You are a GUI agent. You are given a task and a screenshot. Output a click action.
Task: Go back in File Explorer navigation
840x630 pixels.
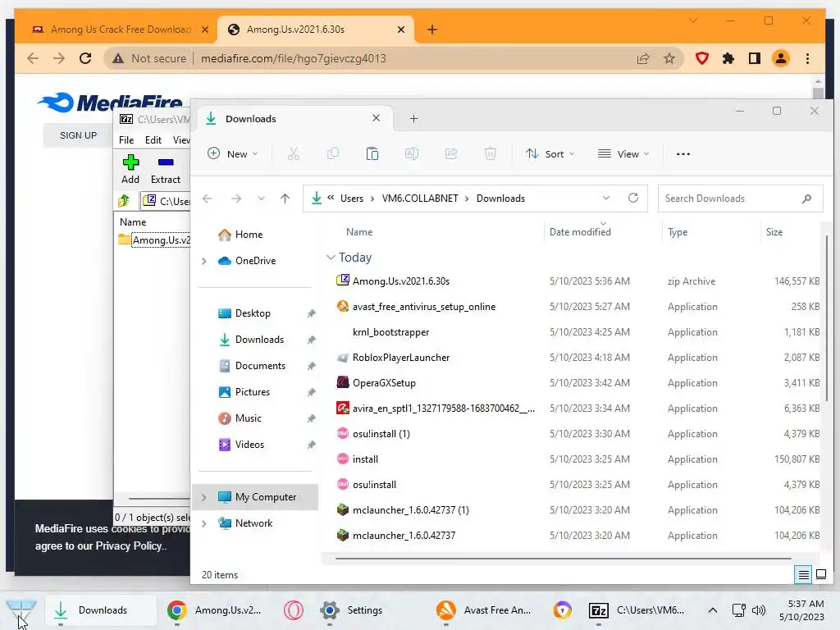[x=208, y=199]
